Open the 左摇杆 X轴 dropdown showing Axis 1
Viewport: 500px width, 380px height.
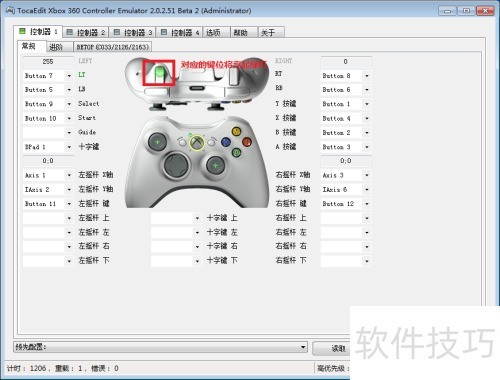tap(48, 175)
